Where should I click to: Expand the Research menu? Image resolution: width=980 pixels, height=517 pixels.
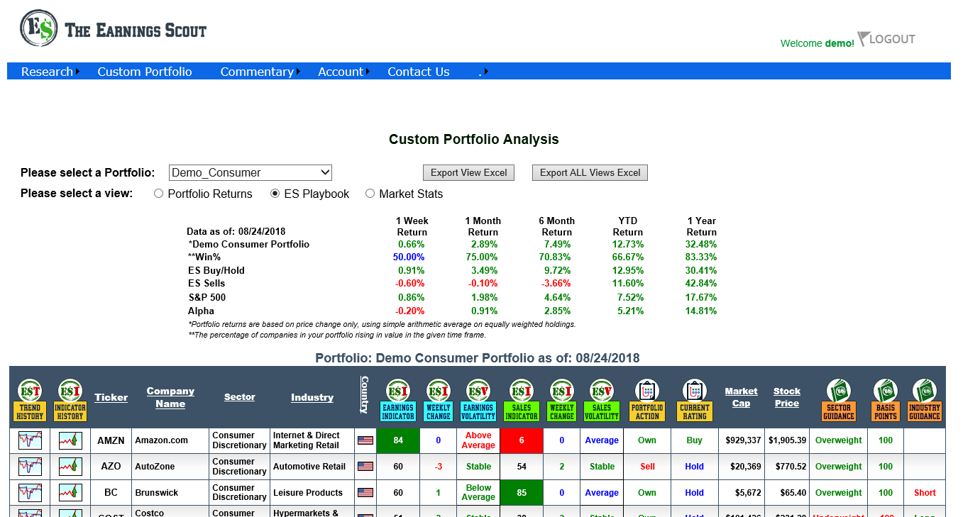[48, 72]
